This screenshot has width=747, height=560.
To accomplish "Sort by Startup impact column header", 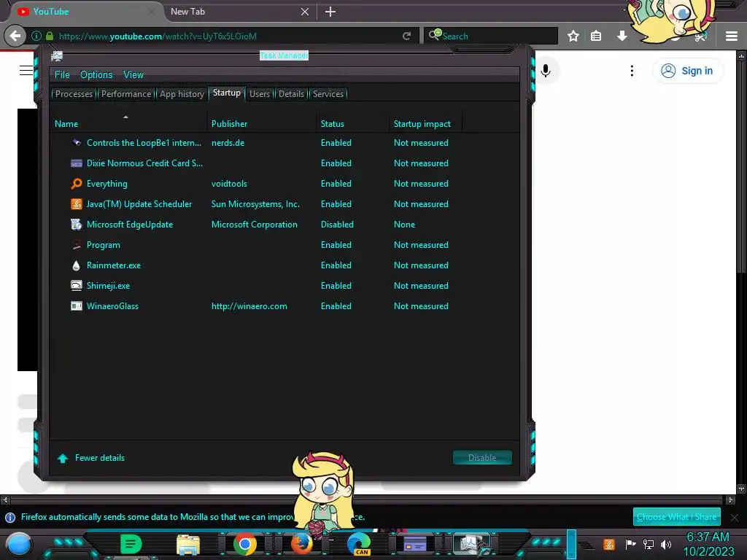I will click(x=425, y=124).
